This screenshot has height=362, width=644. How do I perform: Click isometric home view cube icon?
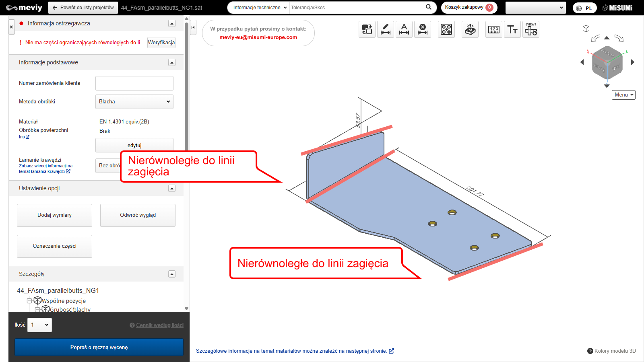[586, 29]
